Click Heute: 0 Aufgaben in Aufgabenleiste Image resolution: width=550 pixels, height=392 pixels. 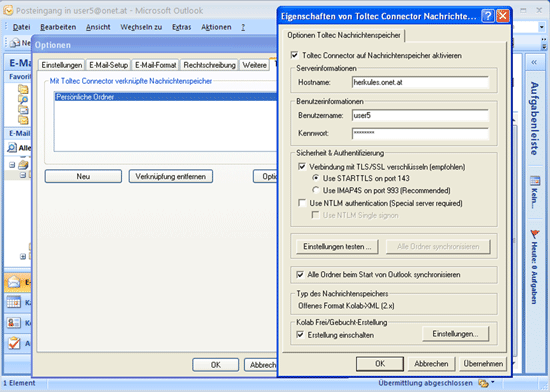point(534,273)
